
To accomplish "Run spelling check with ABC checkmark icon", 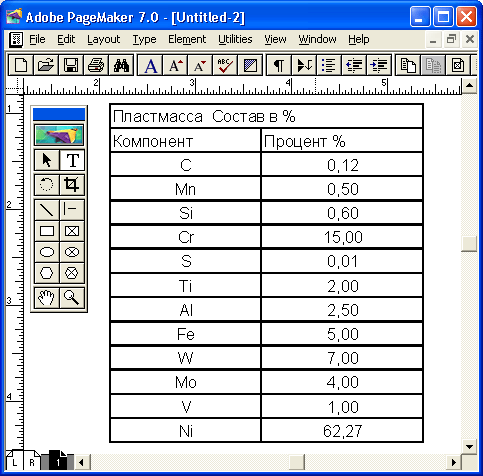I will tap(225, 65).
